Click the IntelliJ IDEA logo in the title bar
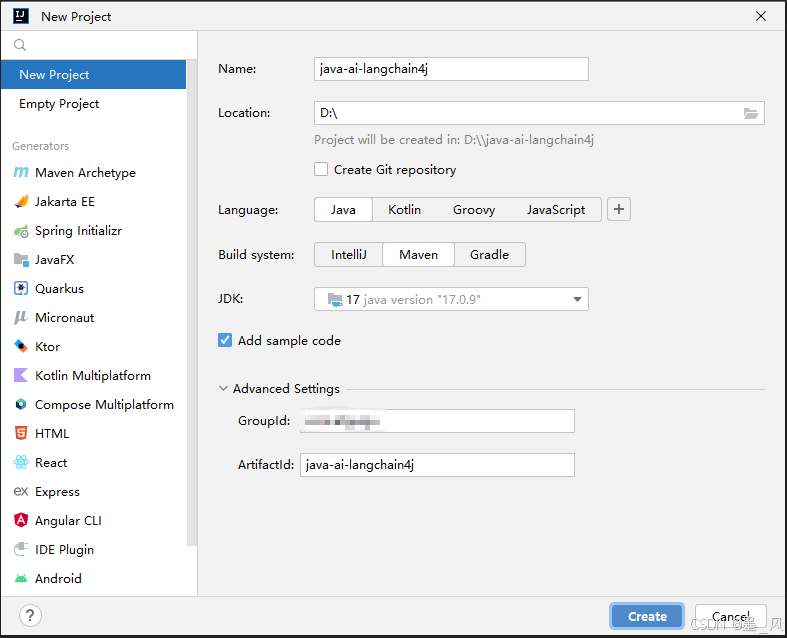The image size is (787, 638). point(21,16)
